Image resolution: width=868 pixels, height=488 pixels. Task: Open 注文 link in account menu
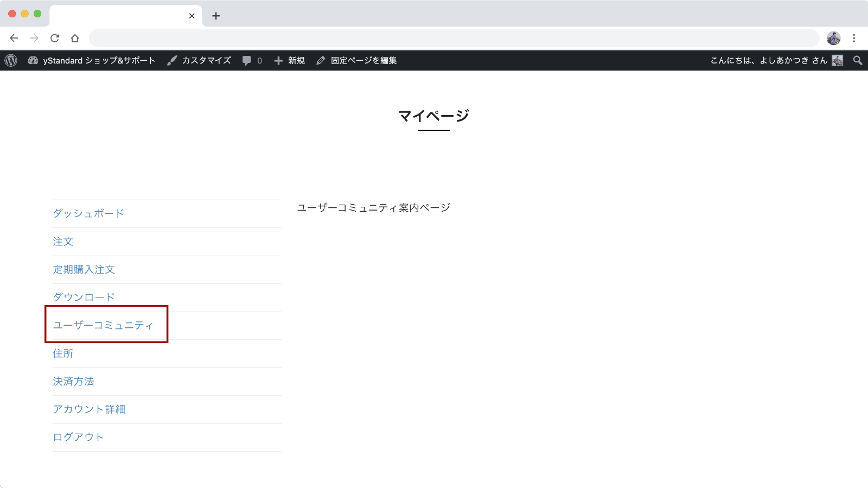coord(63,242)
